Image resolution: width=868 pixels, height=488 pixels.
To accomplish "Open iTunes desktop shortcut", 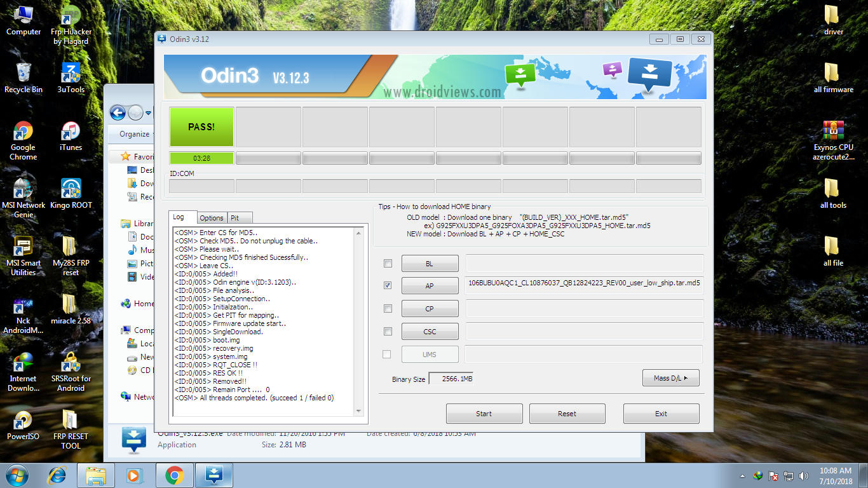I will pos(71,136).
